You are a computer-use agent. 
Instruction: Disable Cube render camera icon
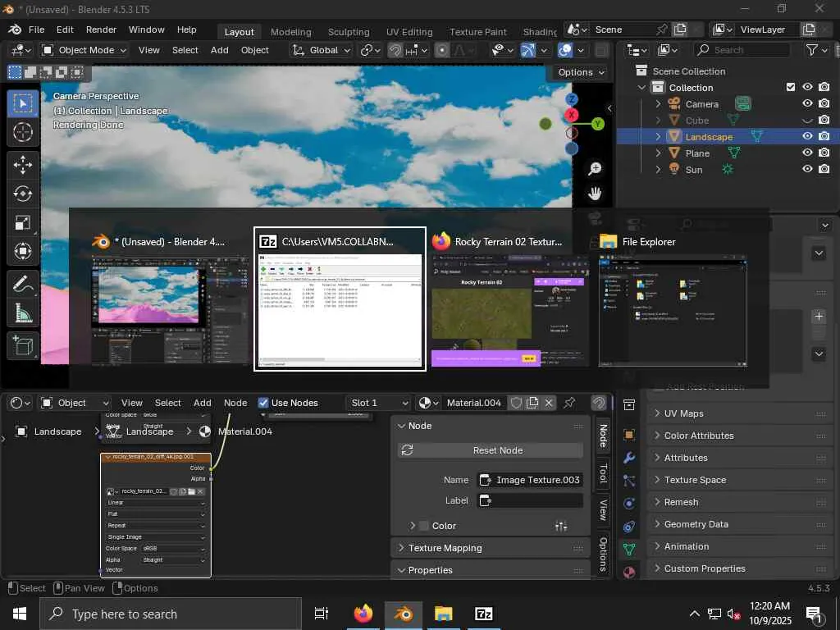[824, 120]
